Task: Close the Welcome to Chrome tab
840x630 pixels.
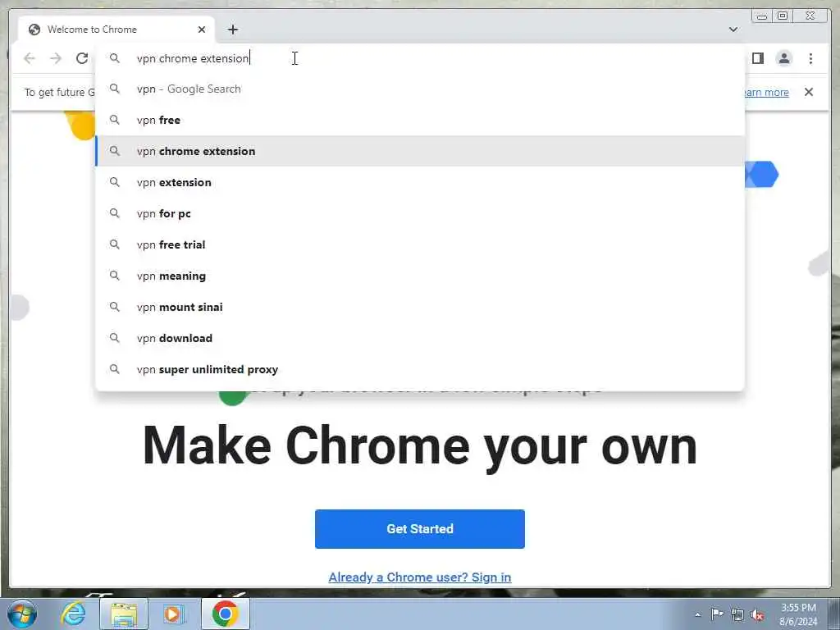Action: 202,30
